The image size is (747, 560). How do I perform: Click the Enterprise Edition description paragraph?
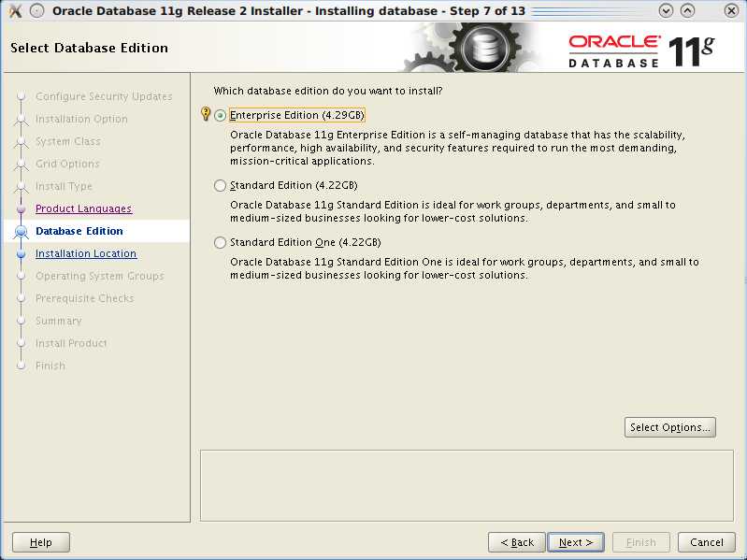tap(457, 148)
